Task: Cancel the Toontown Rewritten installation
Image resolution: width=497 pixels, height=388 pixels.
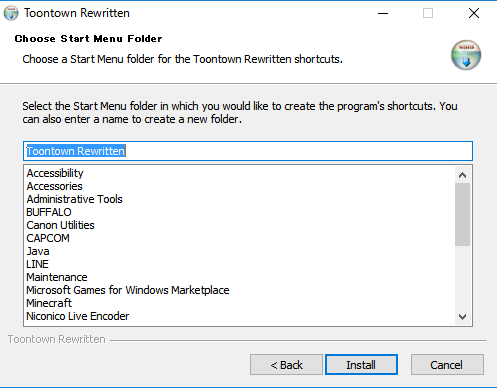Action: 447,365
